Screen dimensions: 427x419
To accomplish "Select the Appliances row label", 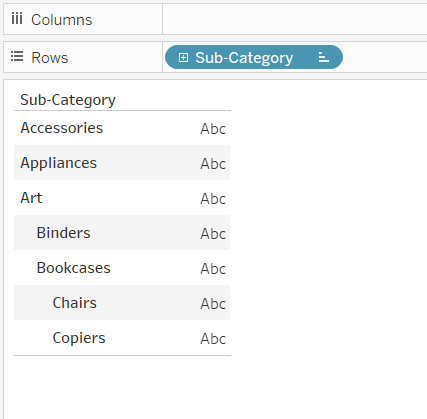I will 59,163.
